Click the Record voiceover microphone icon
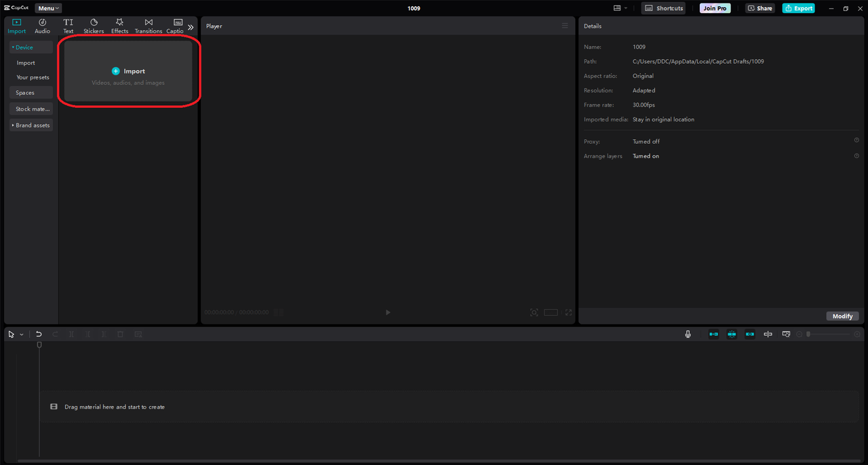 [x=688, y=334]
